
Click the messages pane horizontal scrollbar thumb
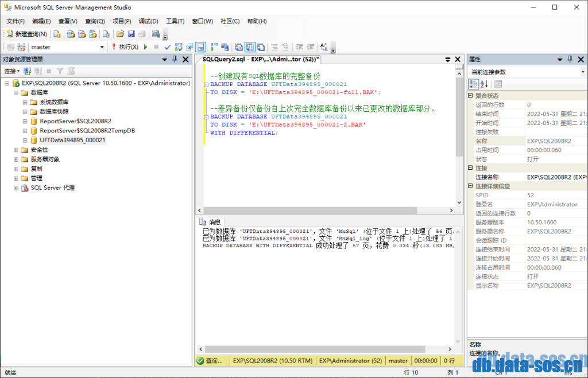click(315, 349)
